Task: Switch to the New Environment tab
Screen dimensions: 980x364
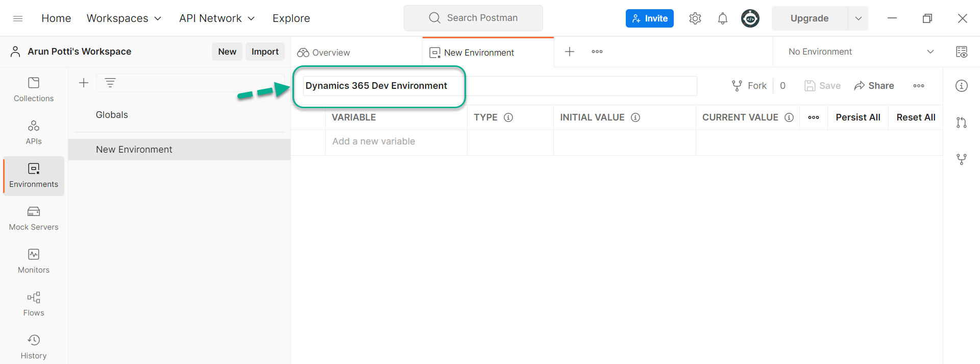Action: pyautogui.click(x=488, y=52)
